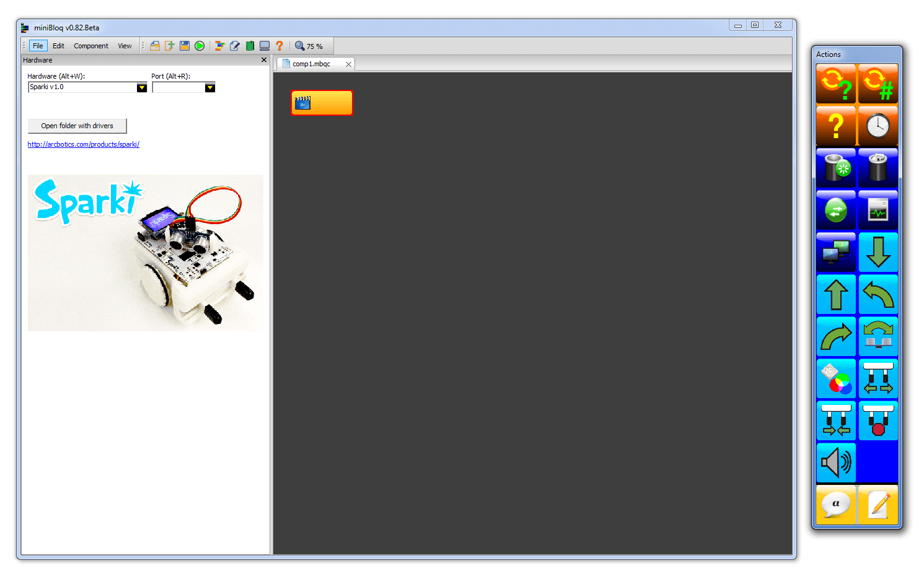924x579 pixels.
Task: Click the Sparki robot image
Action: click(x=146, y=253)
